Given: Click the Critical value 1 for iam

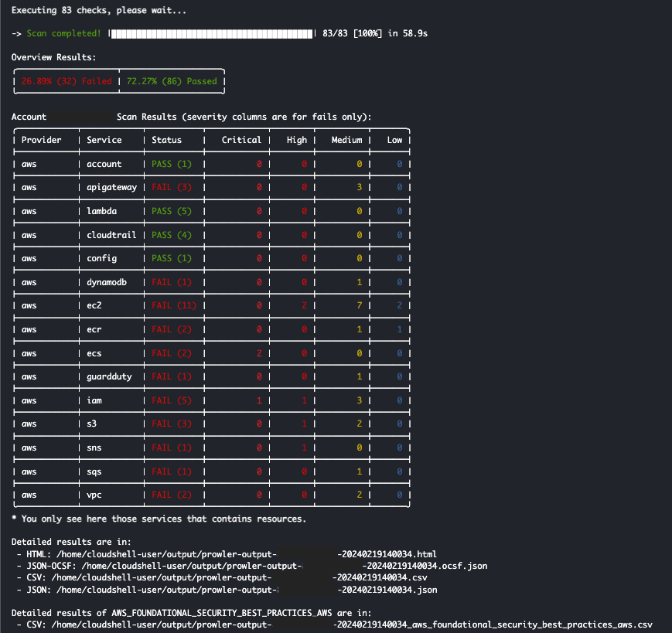Looking at the screenshot, I should 259,400.
